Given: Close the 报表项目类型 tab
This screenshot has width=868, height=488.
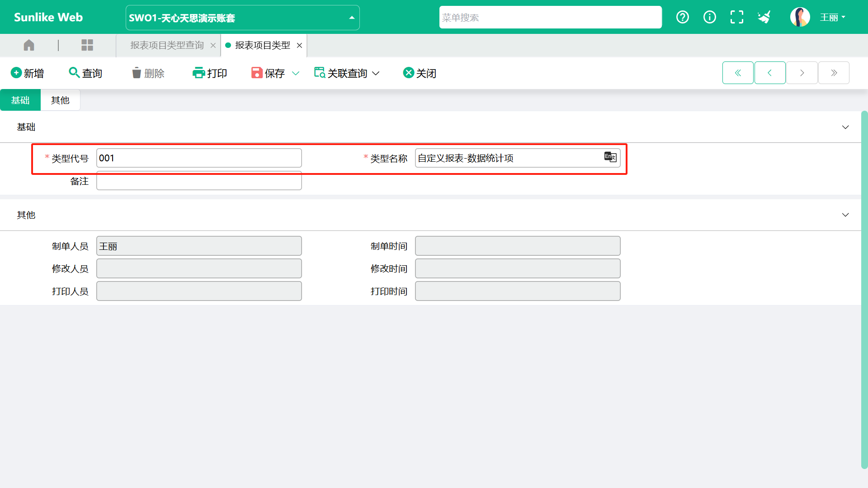Looking at the screenshot, I should point(299,45).
